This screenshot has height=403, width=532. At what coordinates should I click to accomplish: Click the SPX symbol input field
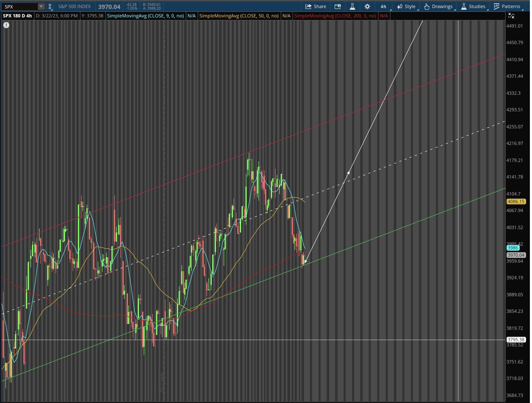pos(19,6)
